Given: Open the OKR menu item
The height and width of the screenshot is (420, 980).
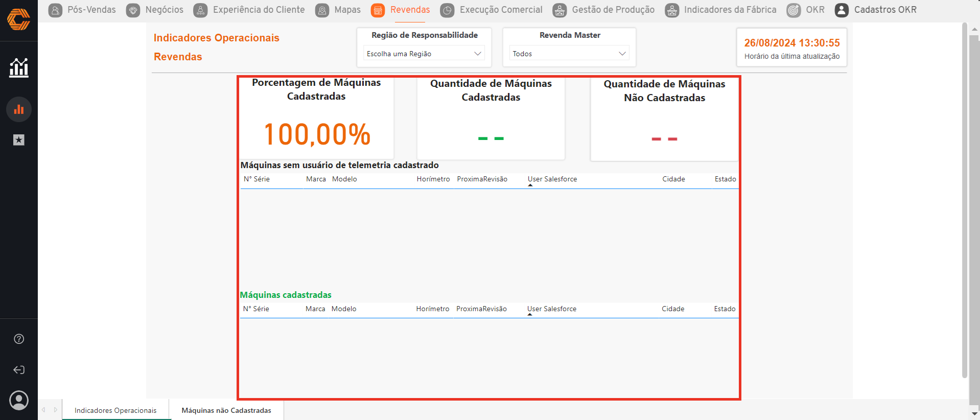Looking at the screenshot, I should pos(815,10).
